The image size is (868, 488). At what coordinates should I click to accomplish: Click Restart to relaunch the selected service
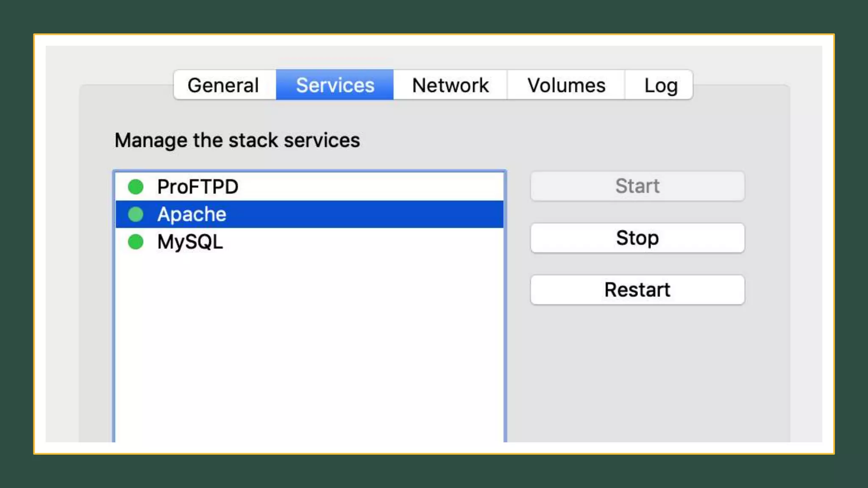pyautogui.click(x=637, y=290)
